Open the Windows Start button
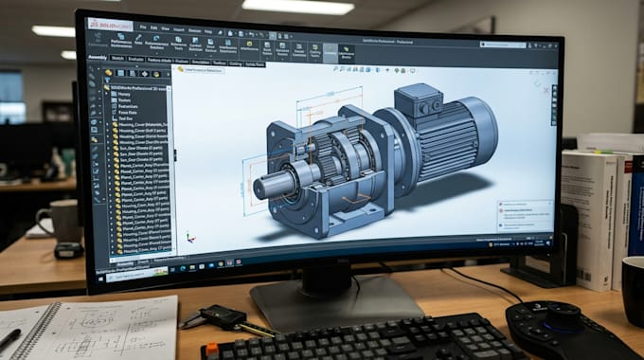 coord(100,279)
